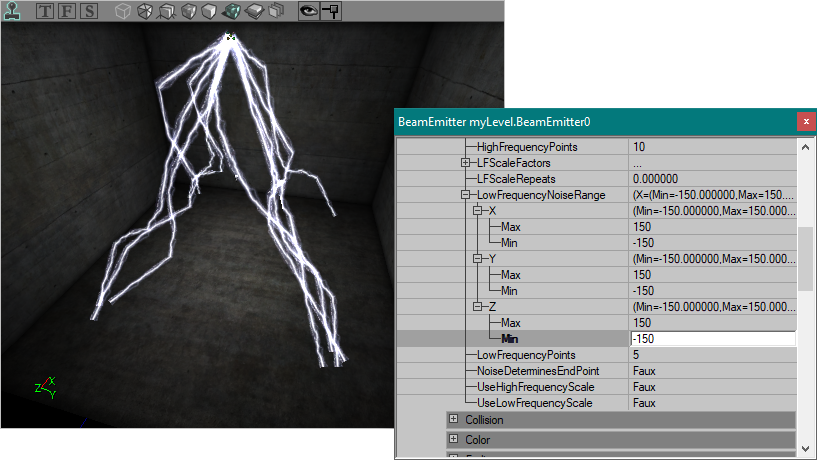The height and width of the screenshot is (460, 817).
Task: Toggle the joystick realtime preview icon
Action: pos(11,10)
